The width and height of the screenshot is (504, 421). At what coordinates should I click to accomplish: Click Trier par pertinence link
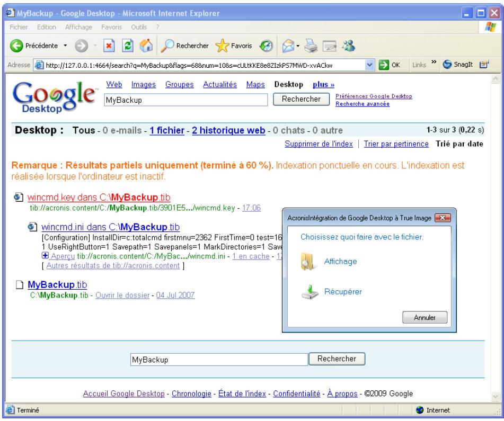click(396, 144)
